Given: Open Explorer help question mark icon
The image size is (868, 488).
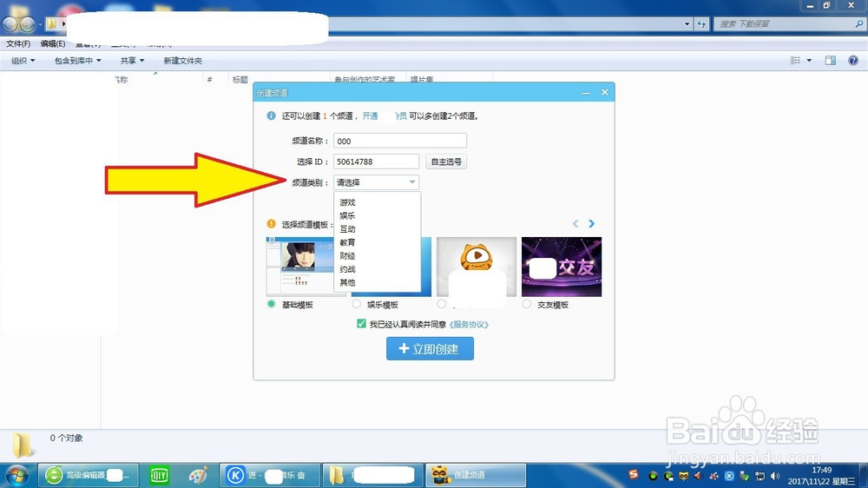Looking at the screenshot, I should tap(853, 61).
